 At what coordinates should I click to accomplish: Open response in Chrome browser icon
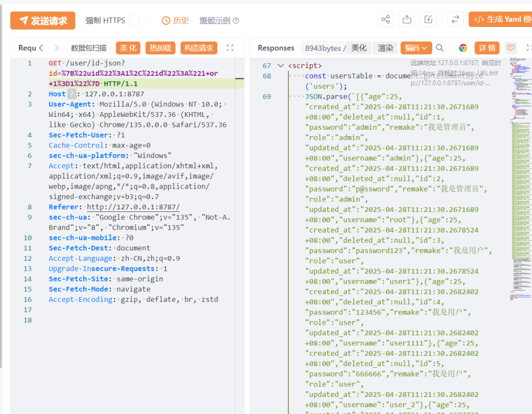click(x=462, y=48)
